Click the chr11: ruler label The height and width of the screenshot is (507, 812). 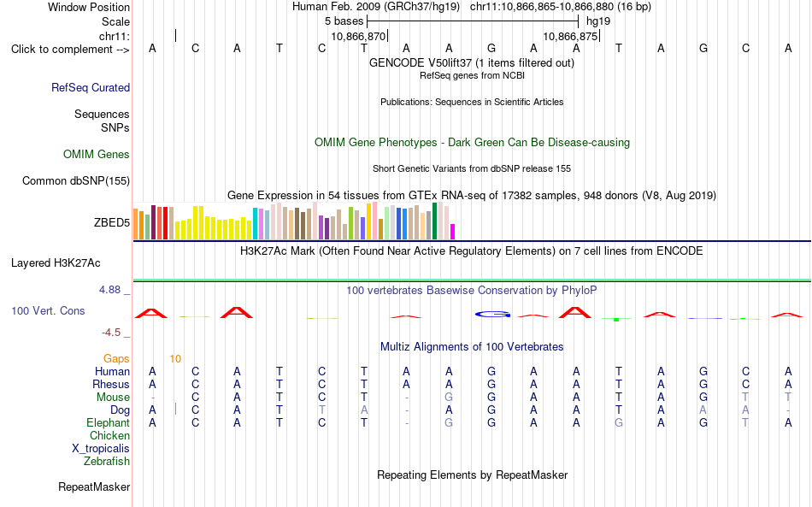(115, 36)
